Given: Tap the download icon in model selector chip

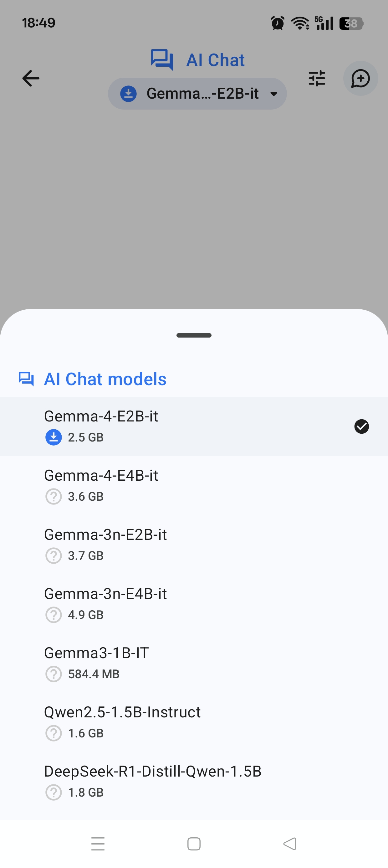Looking at the screenshot, I should [x=128, y=94].
